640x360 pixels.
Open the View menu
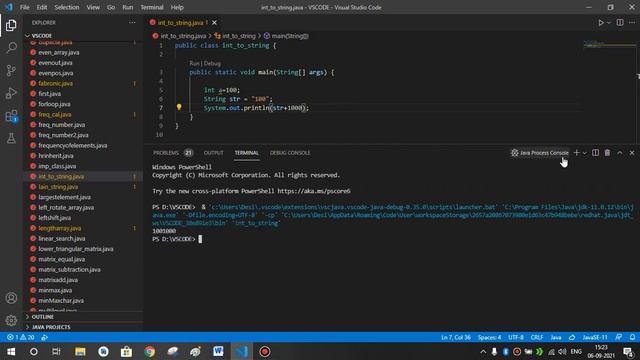(93, 7)
